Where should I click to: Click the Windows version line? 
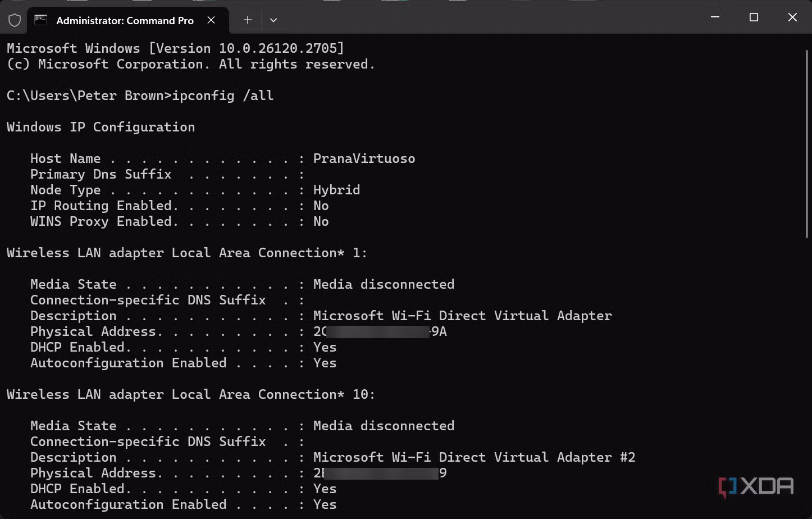tap(174, 48)
